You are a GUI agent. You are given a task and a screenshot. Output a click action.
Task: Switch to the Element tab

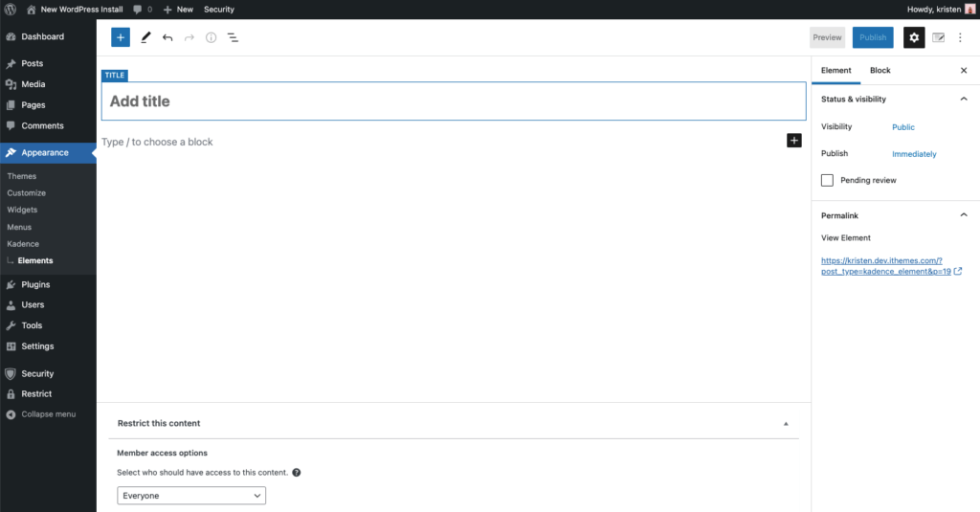coord(835,71)
